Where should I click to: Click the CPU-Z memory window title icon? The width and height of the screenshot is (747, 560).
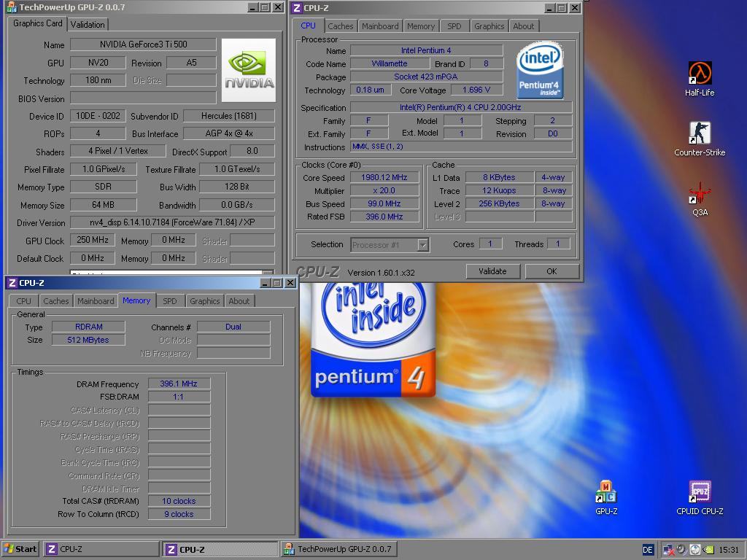coord(12,283)
